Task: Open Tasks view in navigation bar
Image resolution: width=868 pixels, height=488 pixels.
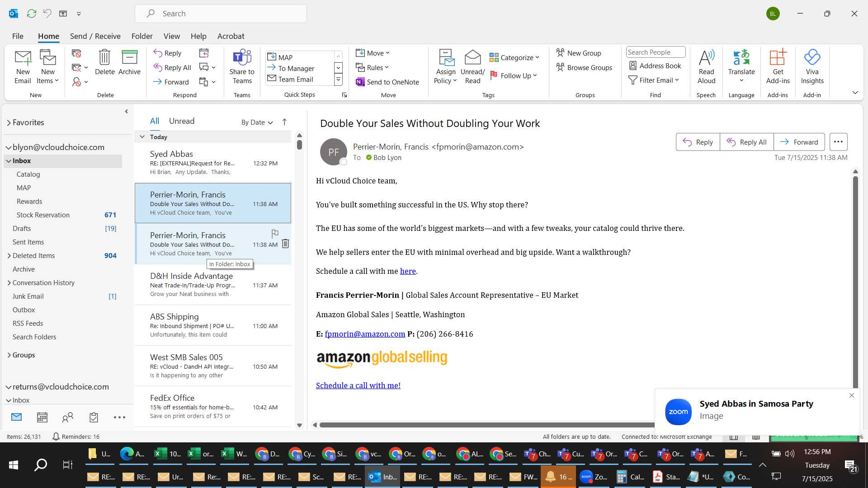Action: [94, 417]
